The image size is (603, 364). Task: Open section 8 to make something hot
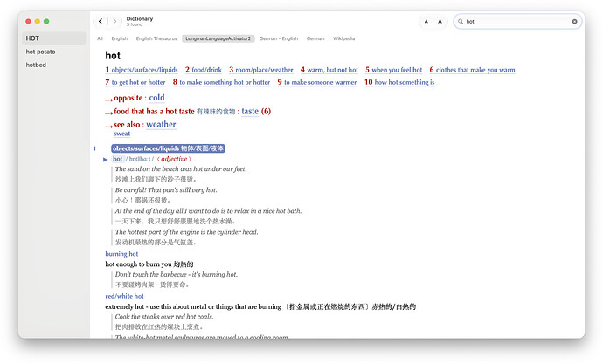(225, 82)
